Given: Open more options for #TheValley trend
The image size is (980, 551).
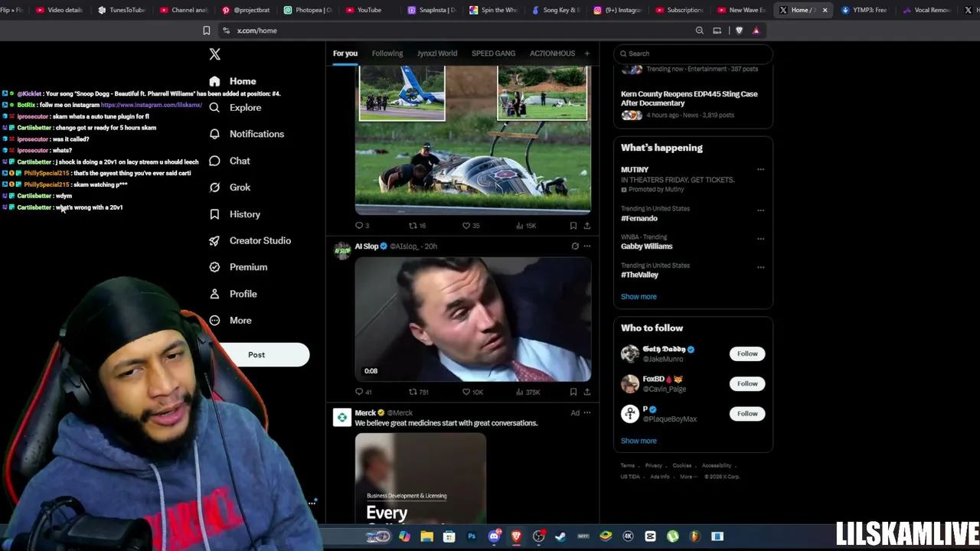Looking at the screenshot, I should click(x=760, y=268).
